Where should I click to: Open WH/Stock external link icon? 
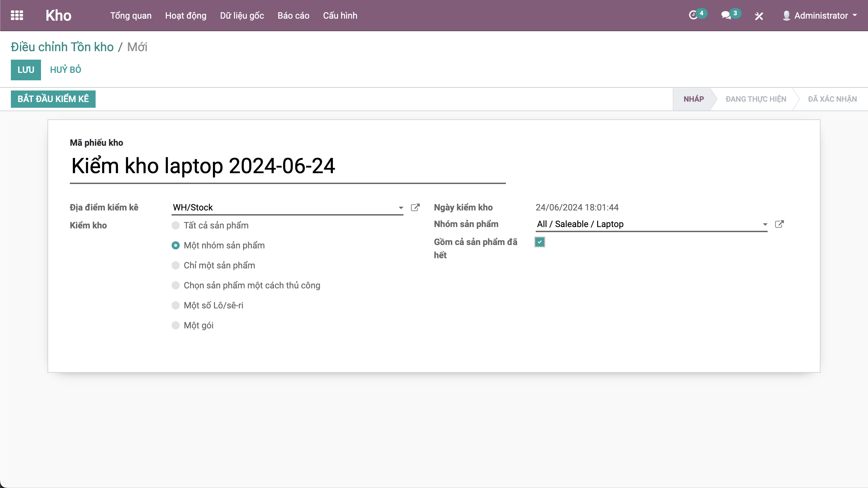click(x=415, y=207)
